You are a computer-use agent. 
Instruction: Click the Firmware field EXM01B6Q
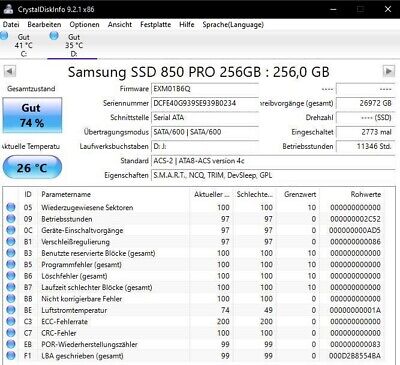(205, 89)
